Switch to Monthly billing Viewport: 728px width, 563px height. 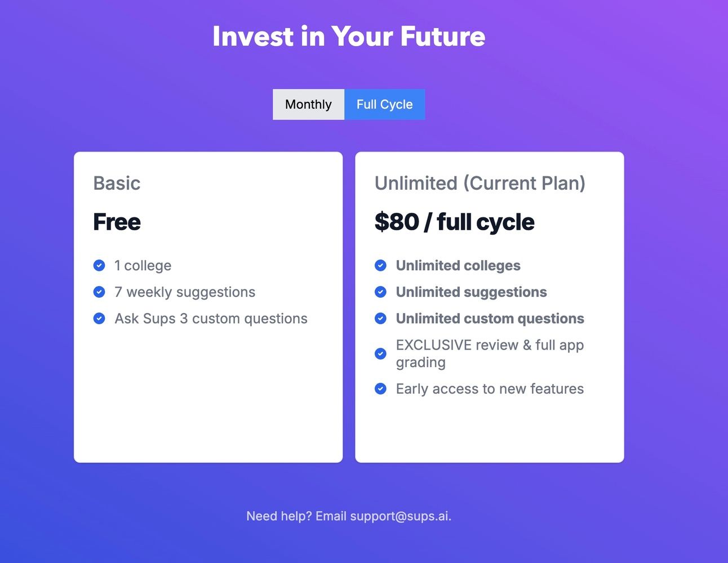[308, 104]
